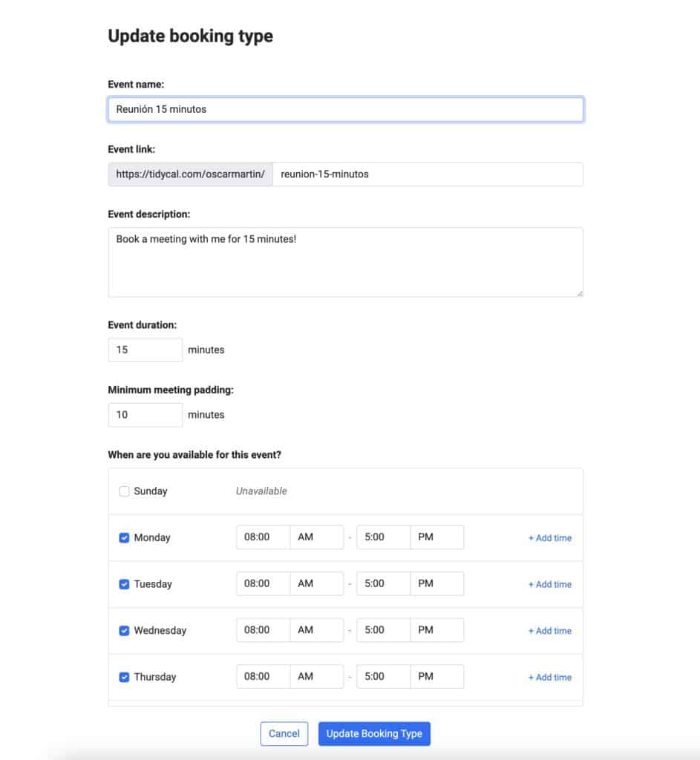This screenshot has width=700, height=760.
Task: Open Thursday end PM dropdown
Action: (437, 677)
